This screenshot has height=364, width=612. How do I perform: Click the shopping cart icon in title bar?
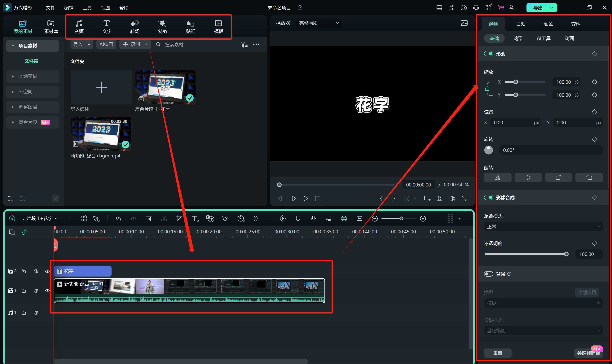pos(500,8)
